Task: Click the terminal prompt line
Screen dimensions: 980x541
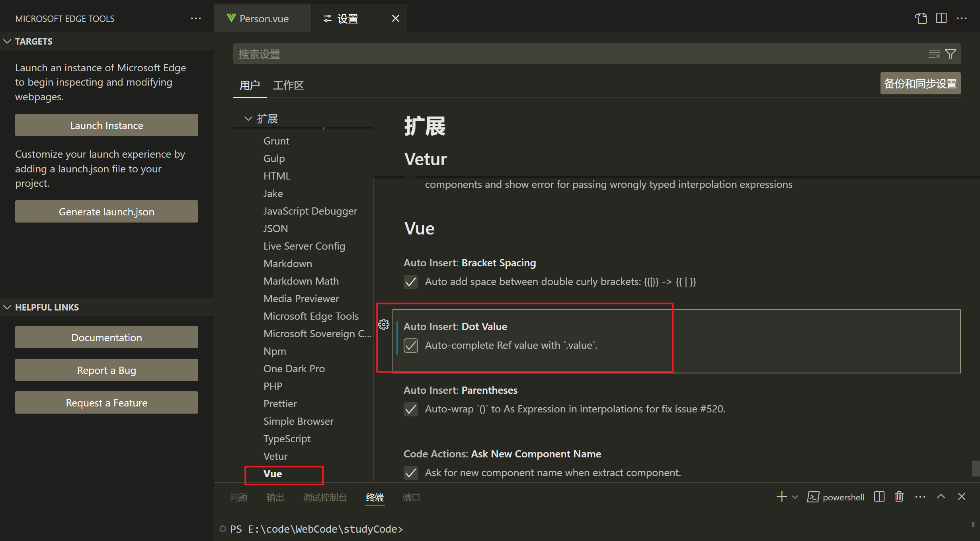Action: pyautogui.click(x=316, y=529)
